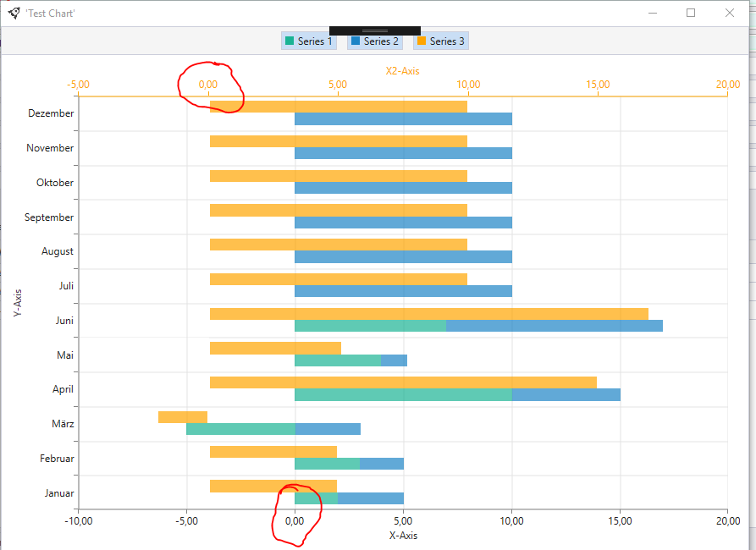This screenshot has width=756, height=550.
Task: Select the März category label
Action: (x=63, y=424)
